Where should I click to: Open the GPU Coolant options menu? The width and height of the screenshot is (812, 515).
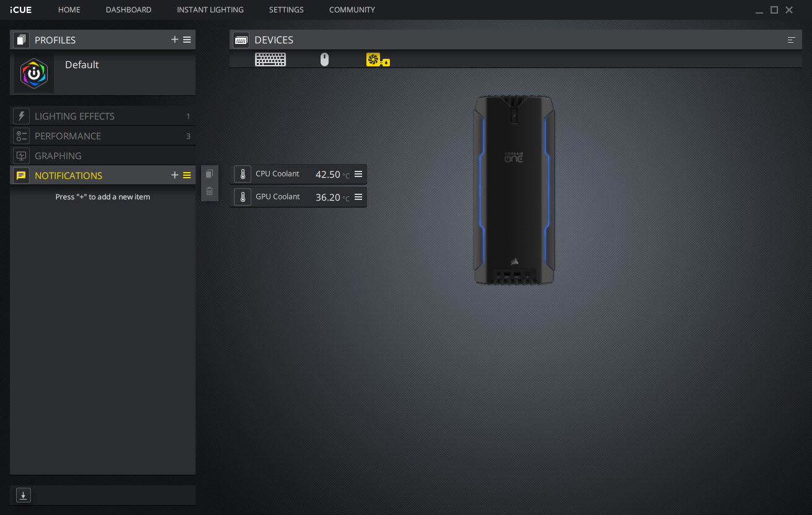click(x=358, y=197)
